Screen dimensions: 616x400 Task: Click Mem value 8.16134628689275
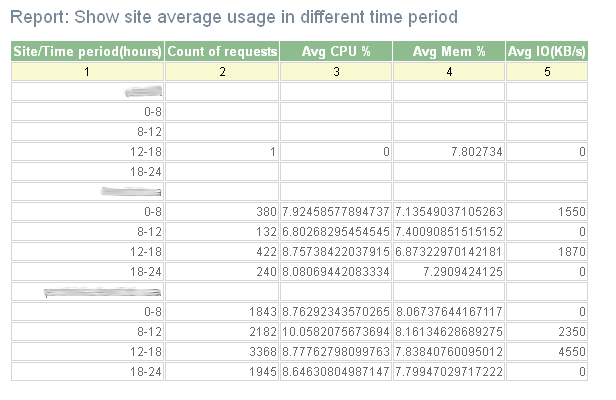[x=449, y=332]
